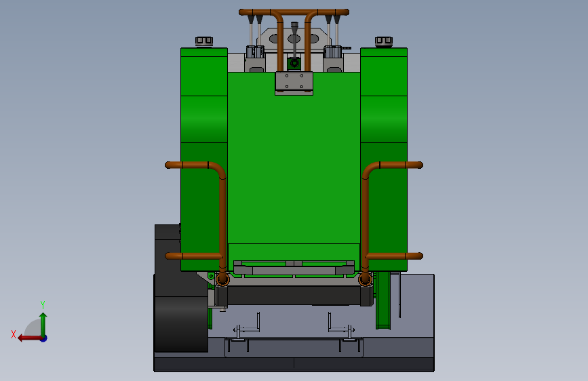This screenshot has width=588, height=381.
Task: Select the gray four-hole bracket plate on green panel
Action: [x=294, y=83]
